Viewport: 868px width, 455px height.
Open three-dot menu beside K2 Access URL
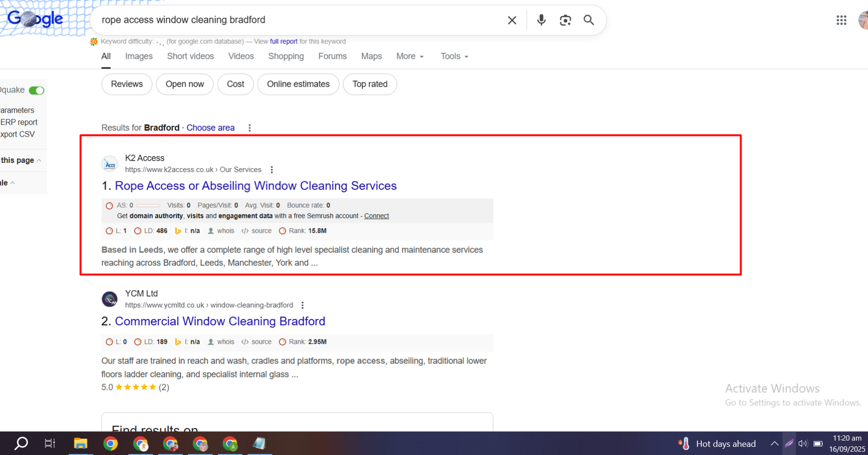click(x=272, y=170)
